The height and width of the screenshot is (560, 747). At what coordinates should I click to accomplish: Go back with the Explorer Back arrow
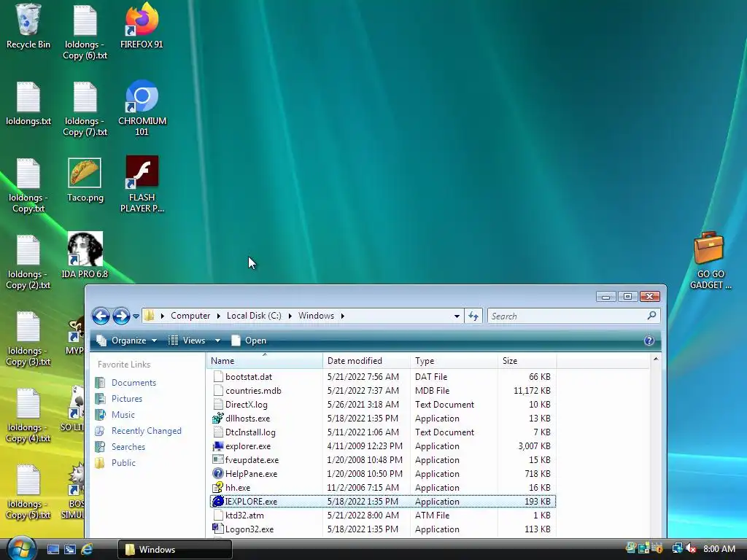[x=101, y=316]
